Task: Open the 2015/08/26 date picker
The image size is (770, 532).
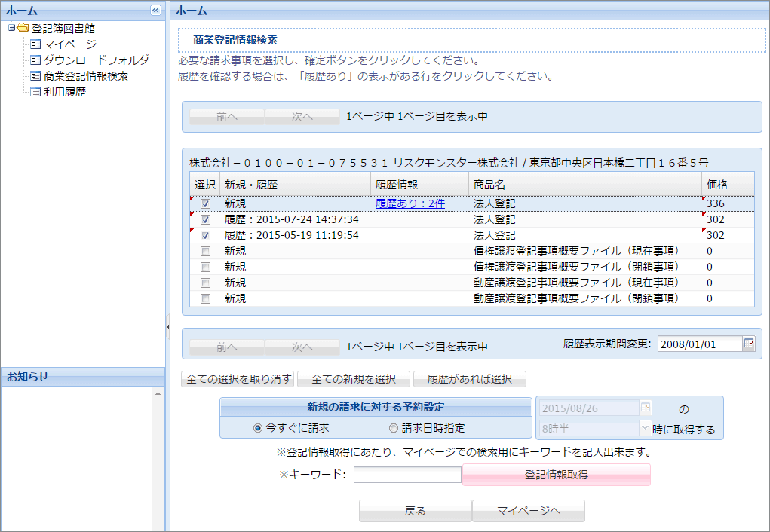Action: pos(645,408)
